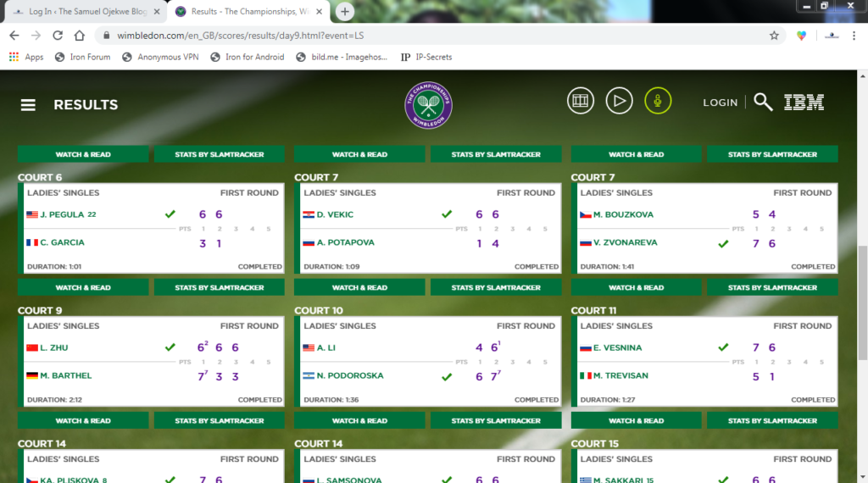Bookmark this page with star icon
Viewport: 868px width, 483px height.
(x=774, y=36)
